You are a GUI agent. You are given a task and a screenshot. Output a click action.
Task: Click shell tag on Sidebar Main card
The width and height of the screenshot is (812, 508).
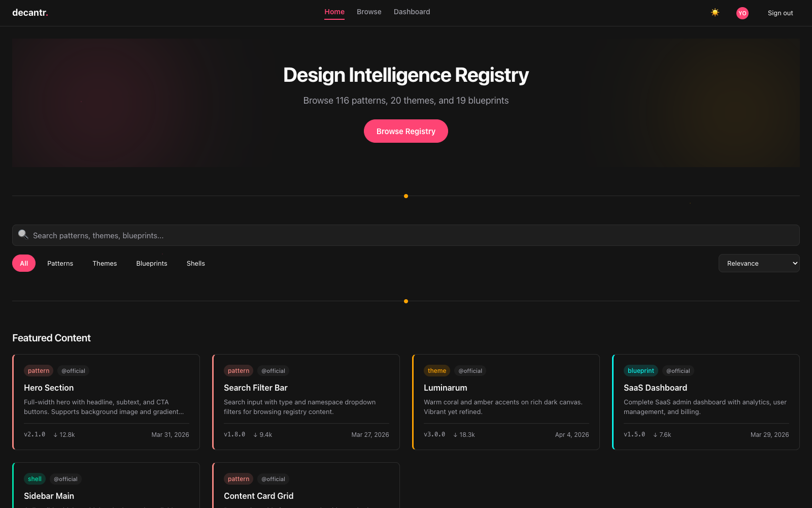35,479
